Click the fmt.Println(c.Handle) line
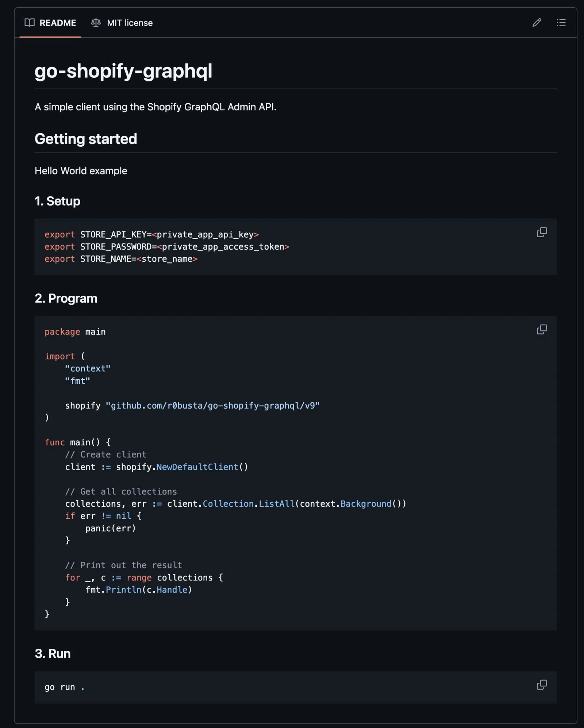This screenshot has width=584, height=728. pos(139,590)
